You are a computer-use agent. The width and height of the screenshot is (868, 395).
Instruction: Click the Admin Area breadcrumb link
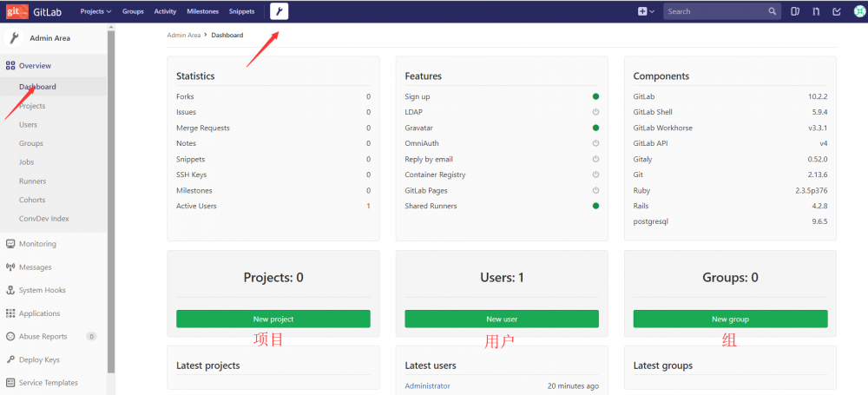tap(184, 35)
